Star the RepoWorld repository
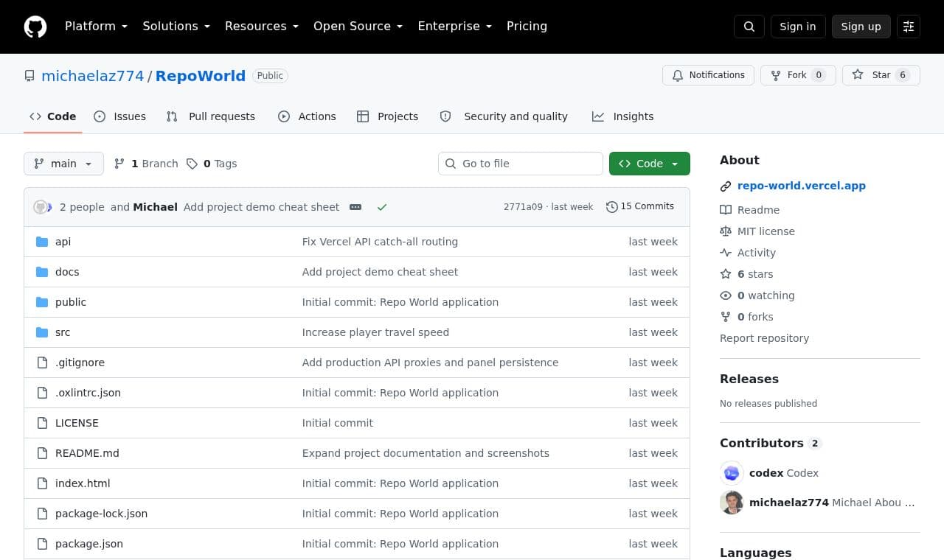This screenshot has width=944, height=560. 881,75
